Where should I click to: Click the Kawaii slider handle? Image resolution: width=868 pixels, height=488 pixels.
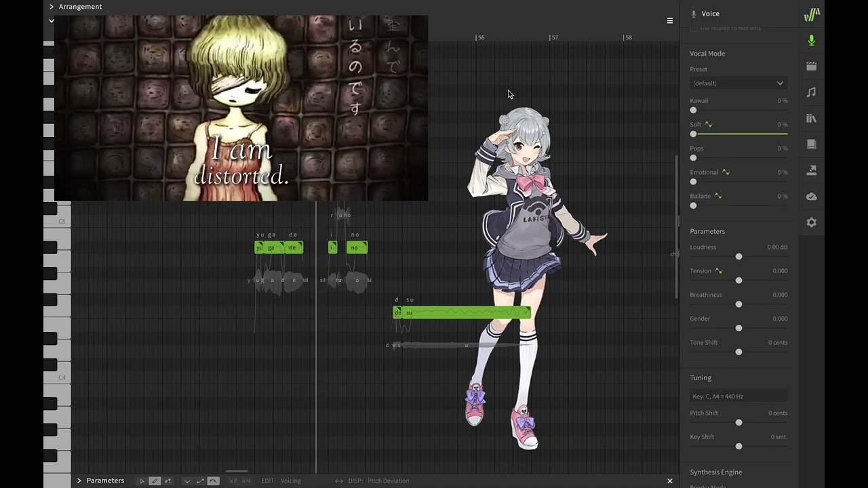[693, 110]
